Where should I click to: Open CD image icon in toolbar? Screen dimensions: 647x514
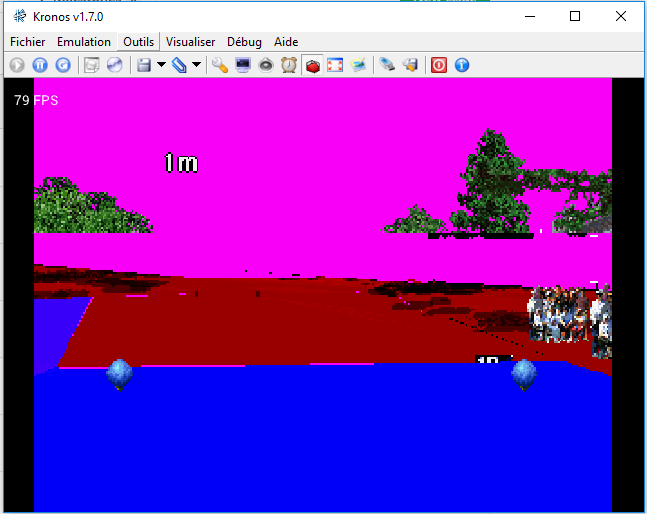92,65
